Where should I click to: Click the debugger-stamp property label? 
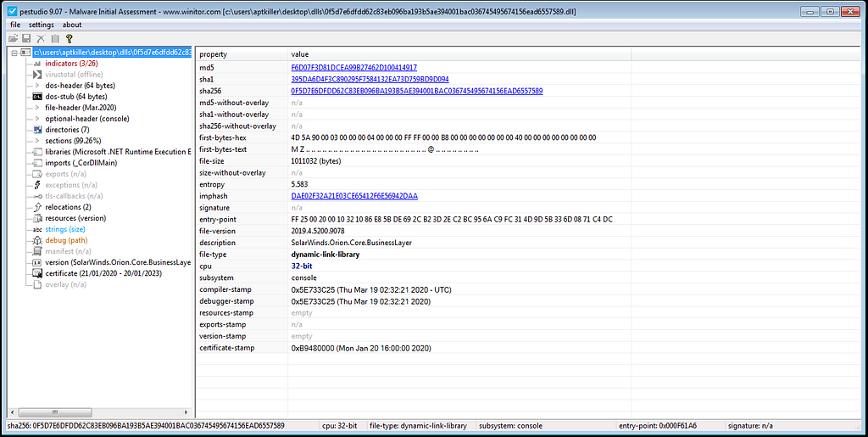coord(226,301)
